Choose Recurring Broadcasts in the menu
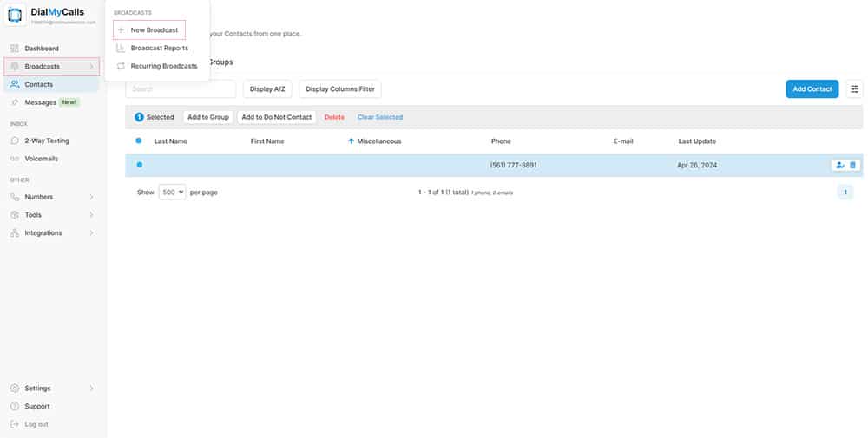 163,66
